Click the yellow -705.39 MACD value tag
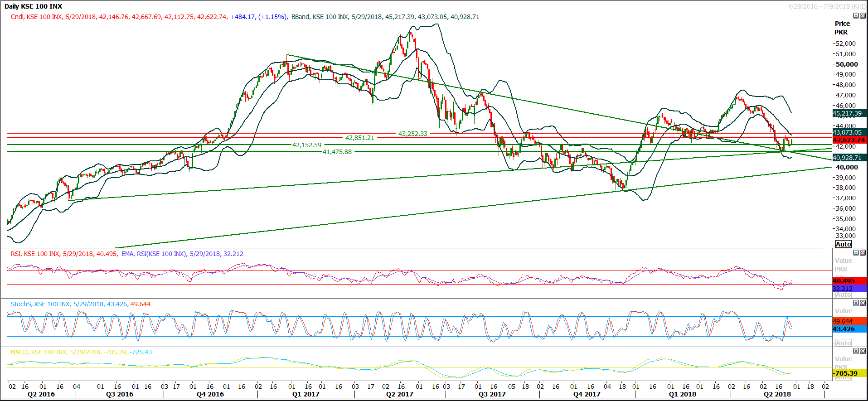 (x=849, y=373)
